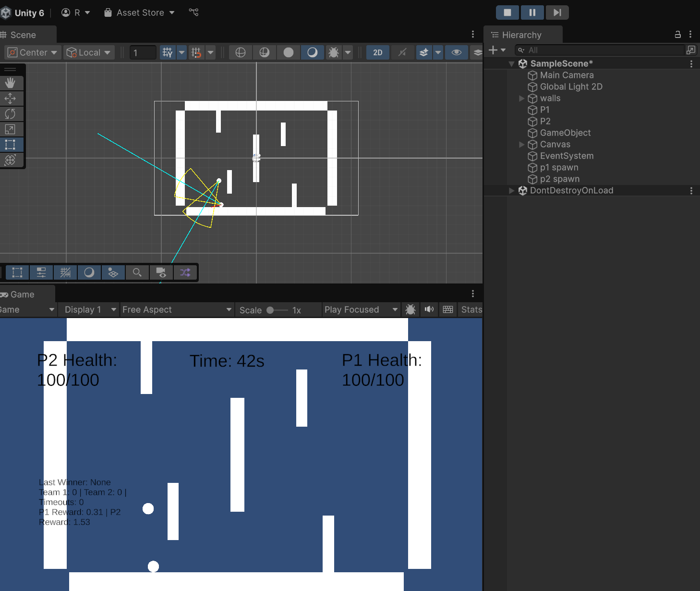Click the Stats button
The width and height of the screenshot is (700, 591).
(471, 309)
